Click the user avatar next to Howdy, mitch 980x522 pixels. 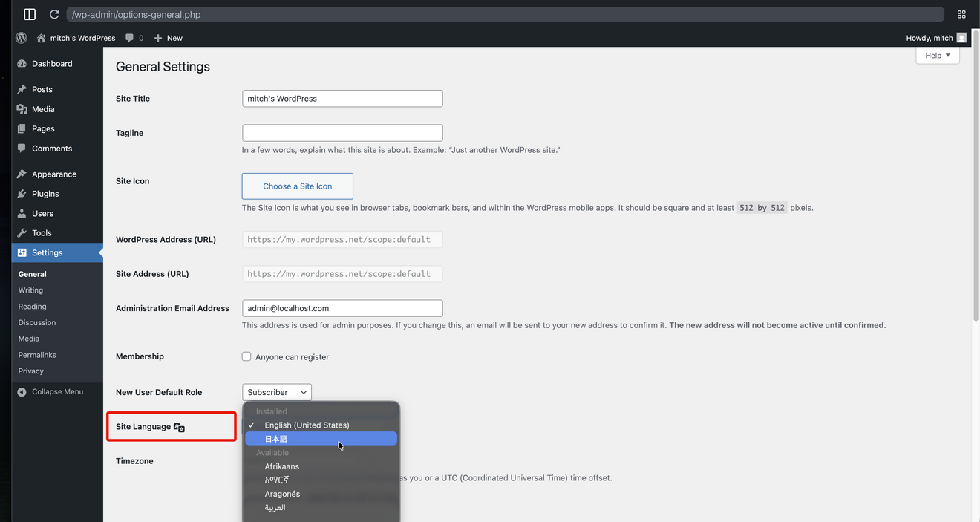coord(961,38)
